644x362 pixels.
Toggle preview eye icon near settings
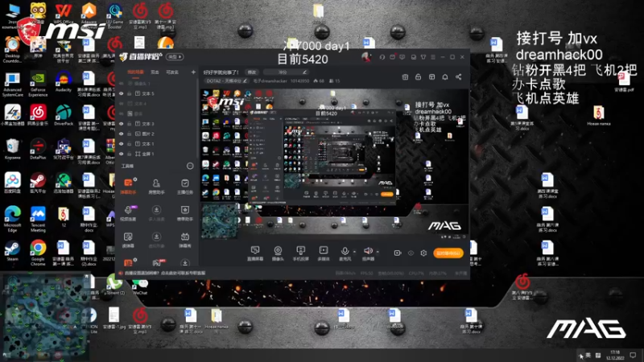(x=411, y=253)
